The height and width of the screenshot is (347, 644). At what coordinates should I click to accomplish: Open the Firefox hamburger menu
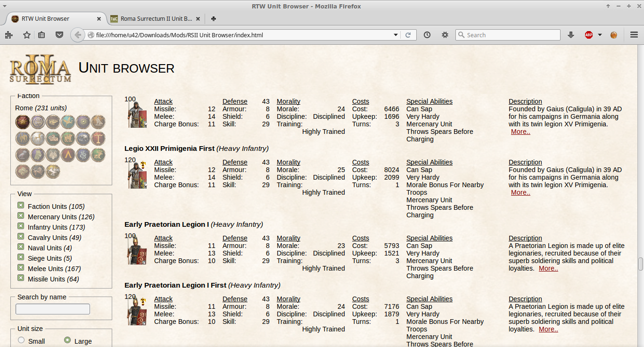click(x=634, y=35)
